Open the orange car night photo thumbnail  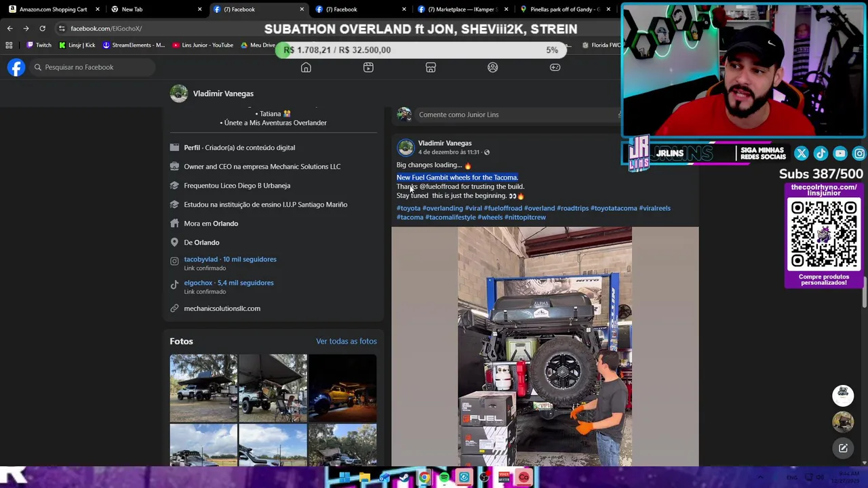(342, 388)
